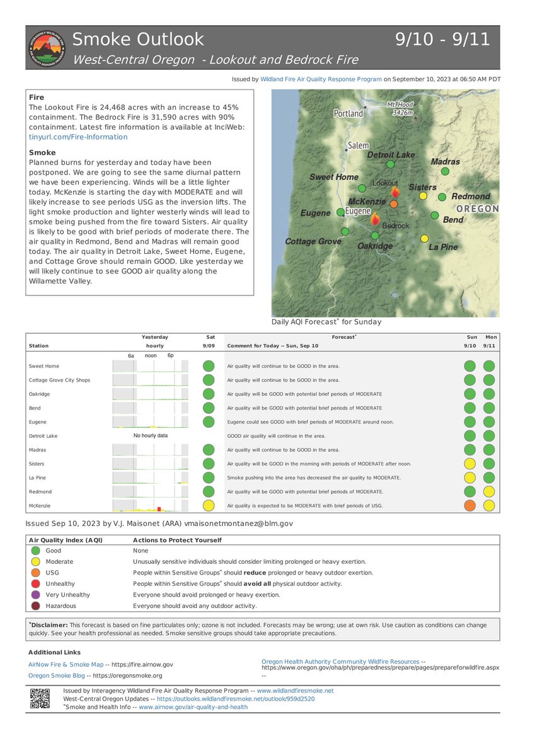The height and width of the screenshot is (756, 535).
Task: Select the Redmond station dot on map
Action: pos(442,197)
